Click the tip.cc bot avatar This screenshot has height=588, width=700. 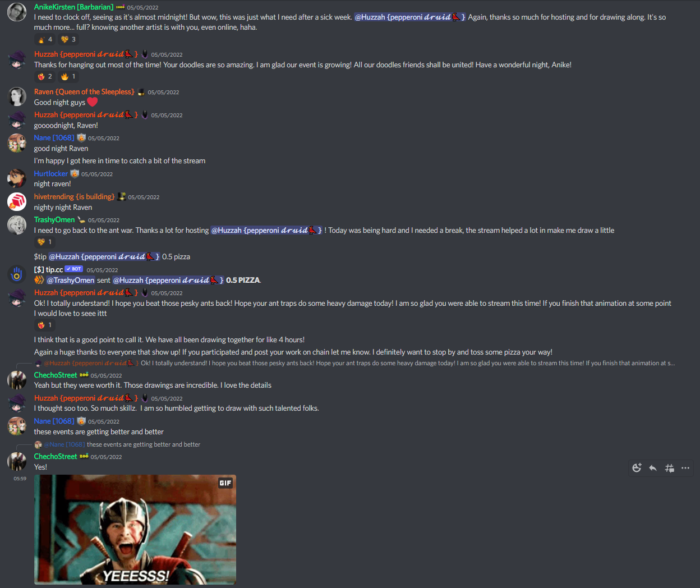[17, 274]
